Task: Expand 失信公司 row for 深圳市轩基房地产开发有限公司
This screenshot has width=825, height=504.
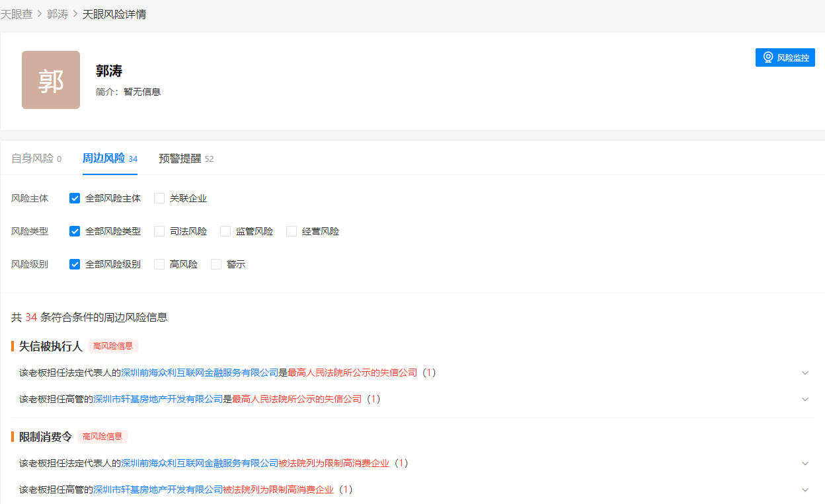Action: 805,399
